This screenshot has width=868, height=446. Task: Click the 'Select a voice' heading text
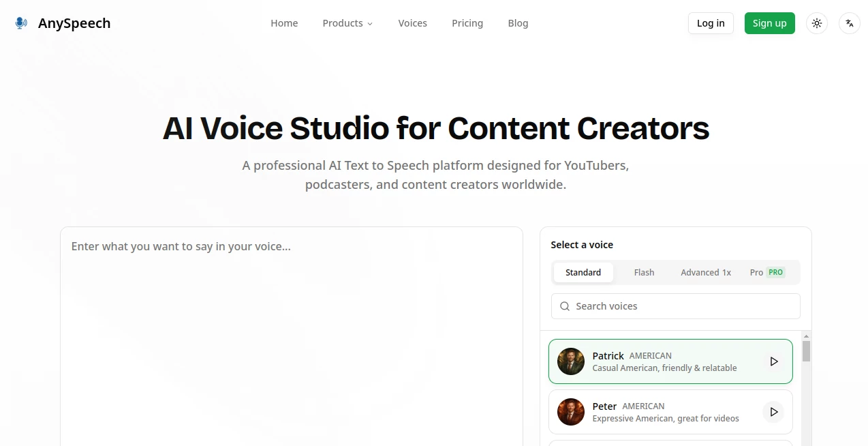(x=582, y=245)
